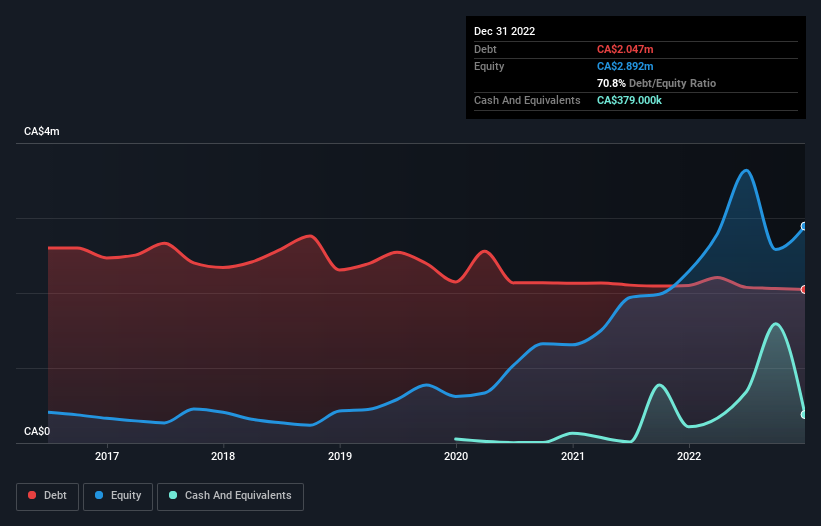Click the Equity row label in tooltip

coord(489,66)
